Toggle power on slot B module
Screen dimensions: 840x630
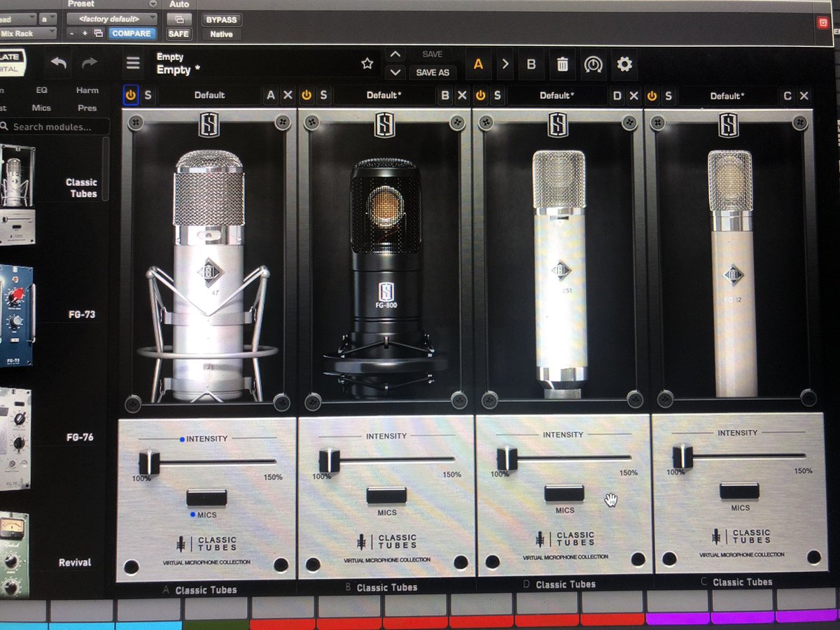tap(306, 94)
